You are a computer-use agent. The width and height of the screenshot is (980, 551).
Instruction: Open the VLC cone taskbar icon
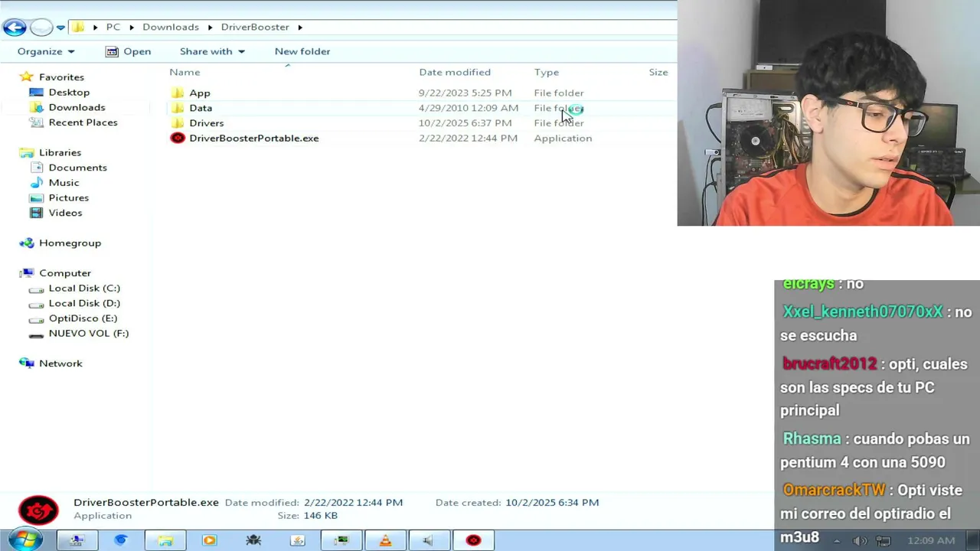pyautogui.click(x=385, y=540)
